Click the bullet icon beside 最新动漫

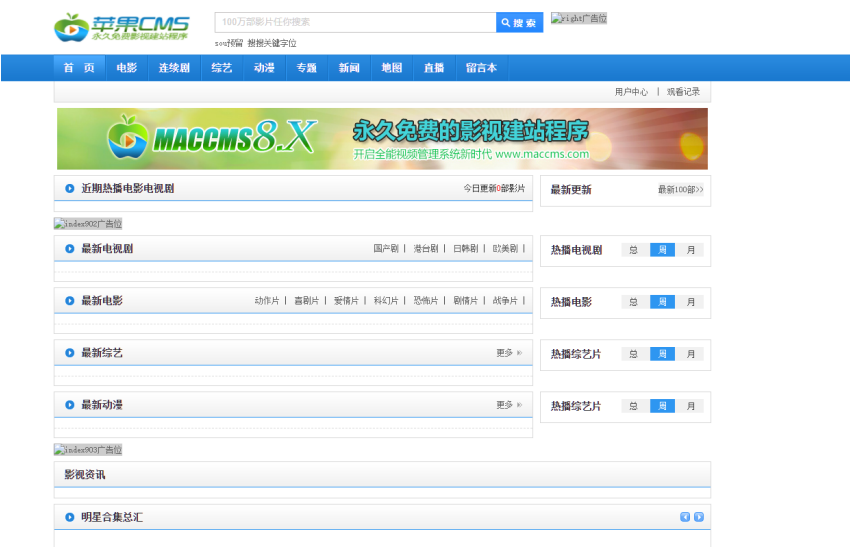click(69, 405)
